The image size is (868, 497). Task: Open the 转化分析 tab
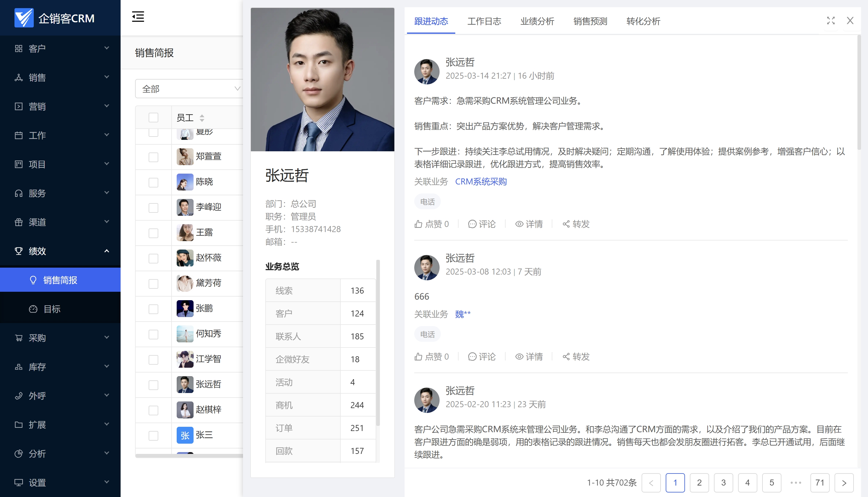coord(643,21)
